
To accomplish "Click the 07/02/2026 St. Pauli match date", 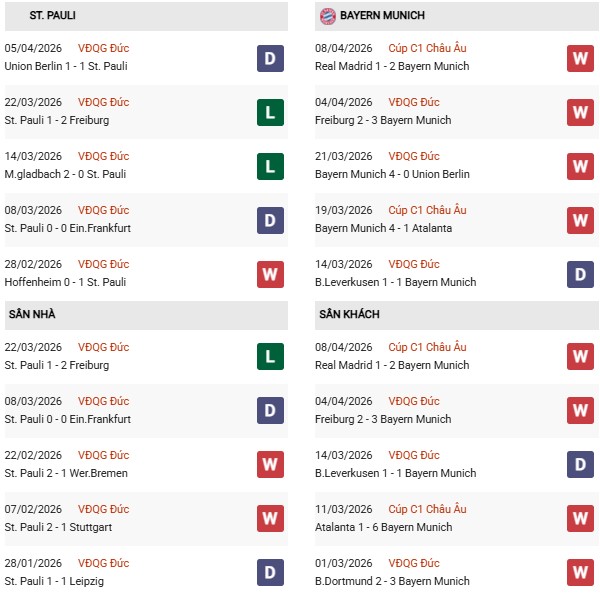I will click(33, 509).
